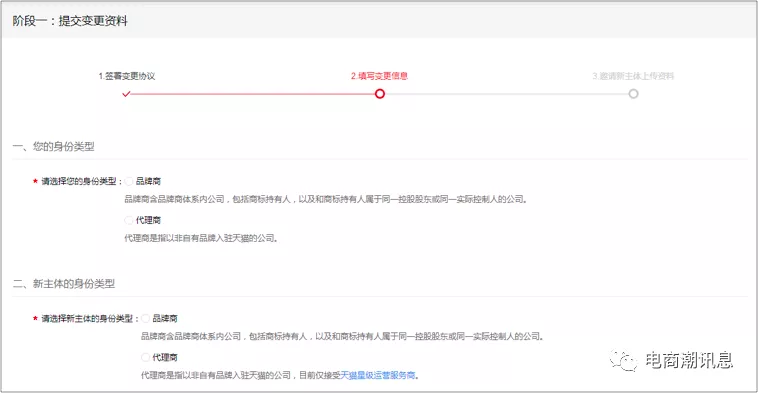Click 品牌商 description text in section two
This screenshot has width=758, height=393.
tap(343, 336)
